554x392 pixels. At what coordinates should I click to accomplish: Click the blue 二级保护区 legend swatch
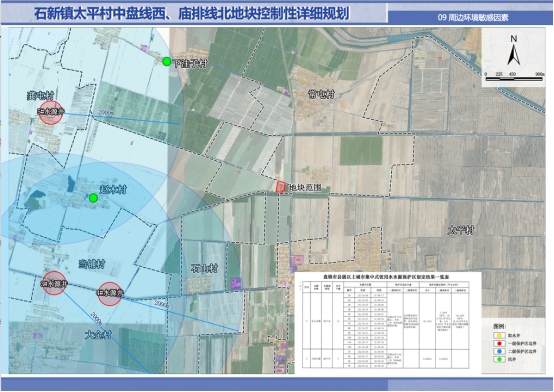pos(499,351)
